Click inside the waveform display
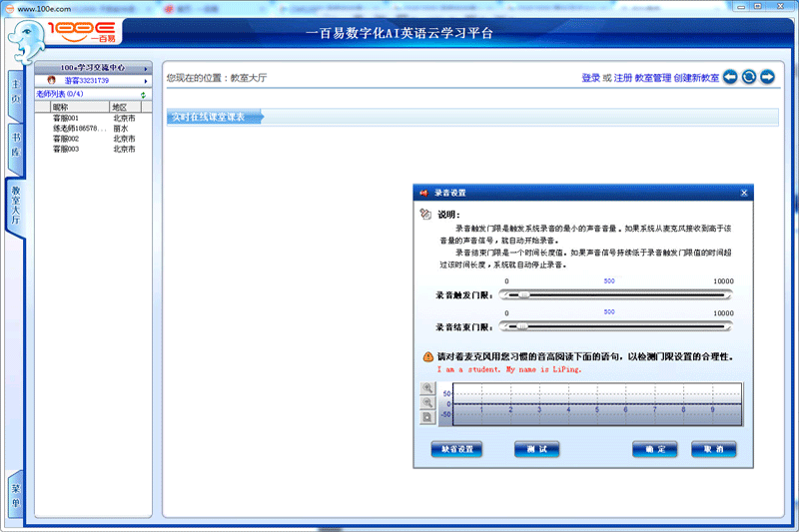799x532 pixels. [x=597, y=404]
